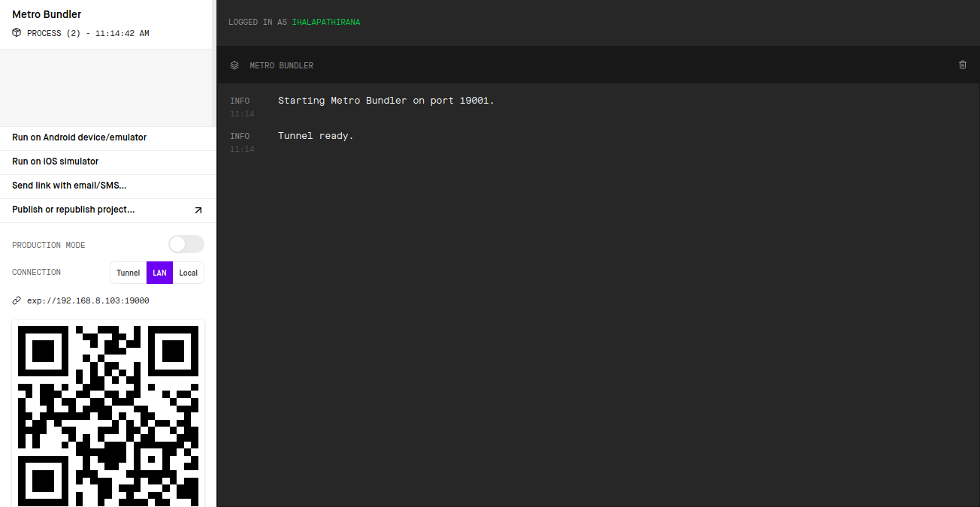Select the LAN connection option
The height and width of the screenshot is (507, 980).
(x=159, y=273)
